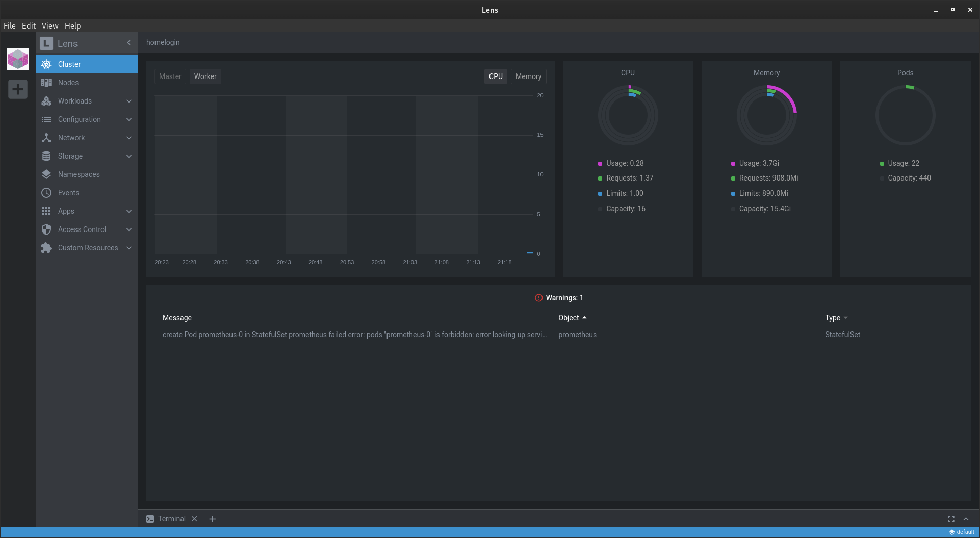Select the CPU metrics button

(x=495, y=76)
